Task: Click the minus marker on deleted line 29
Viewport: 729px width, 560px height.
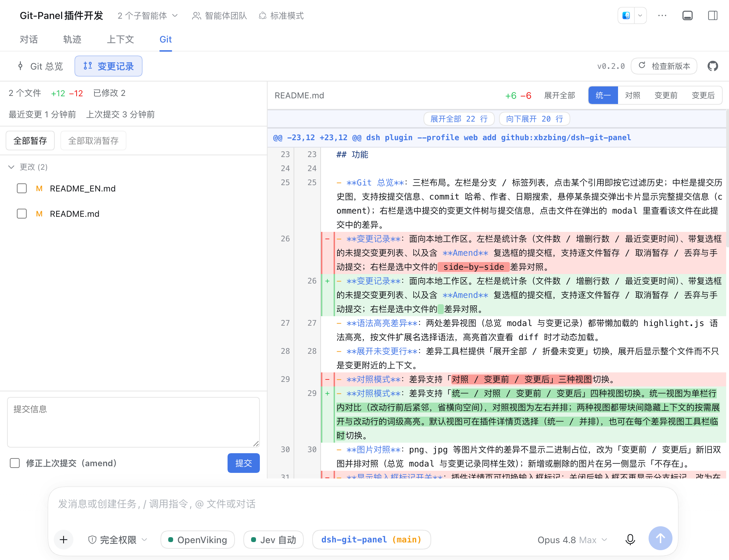Action: coord(327,379)
